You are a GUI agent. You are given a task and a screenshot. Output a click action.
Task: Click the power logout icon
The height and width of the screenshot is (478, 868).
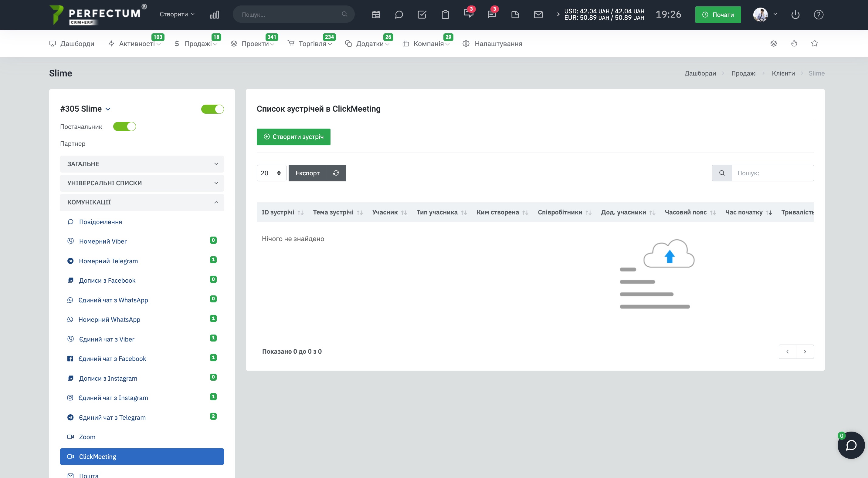coord(795,15)
